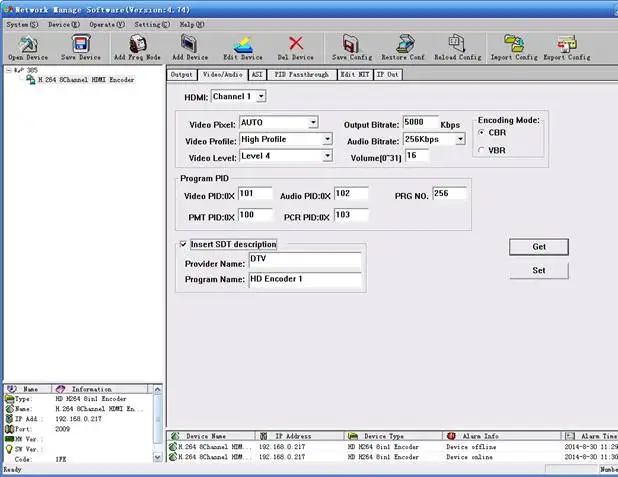The image size is (618, 477).
Task: Click the Save Config toolbar icon
Action: coord(350,44)
